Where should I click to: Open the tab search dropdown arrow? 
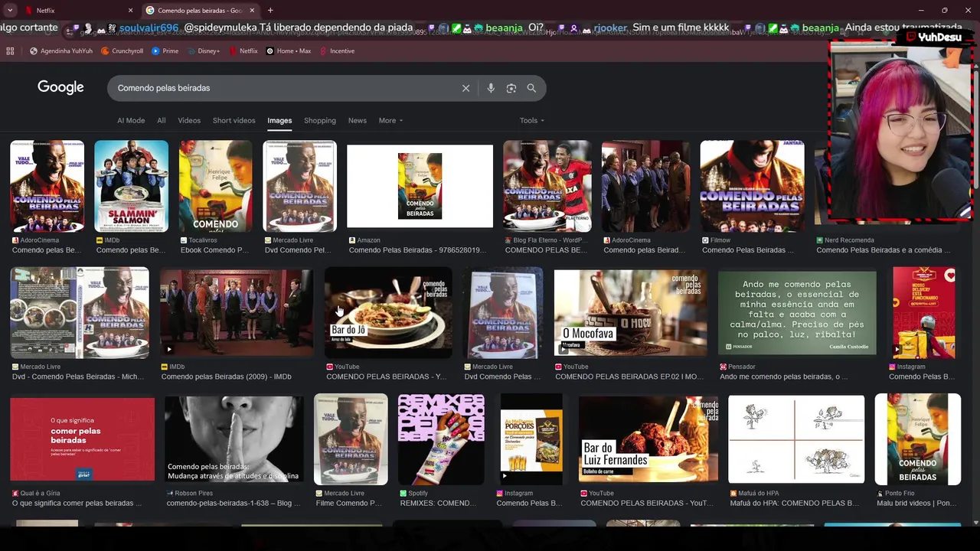pos(10,11)
